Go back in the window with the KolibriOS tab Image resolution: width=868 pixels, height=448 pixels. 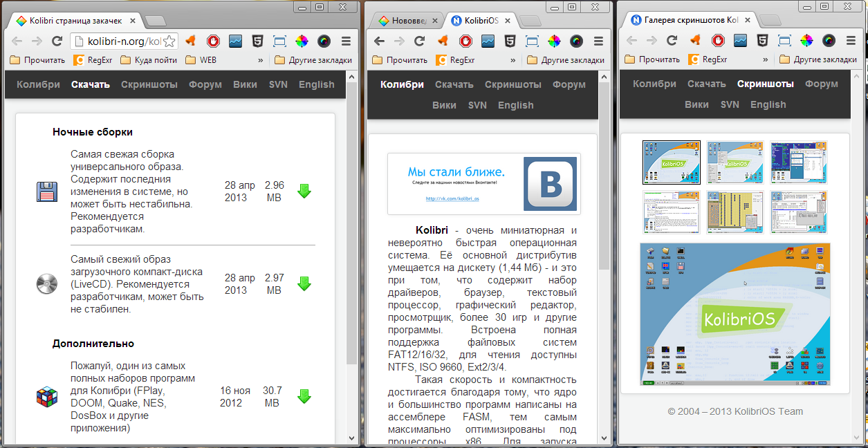click(379, 41)
